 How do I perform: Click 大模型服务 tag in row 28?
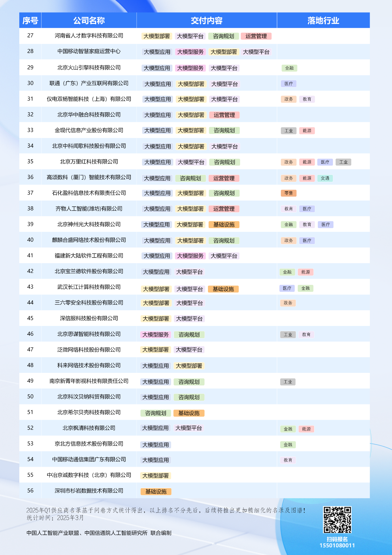click(190, 52)
